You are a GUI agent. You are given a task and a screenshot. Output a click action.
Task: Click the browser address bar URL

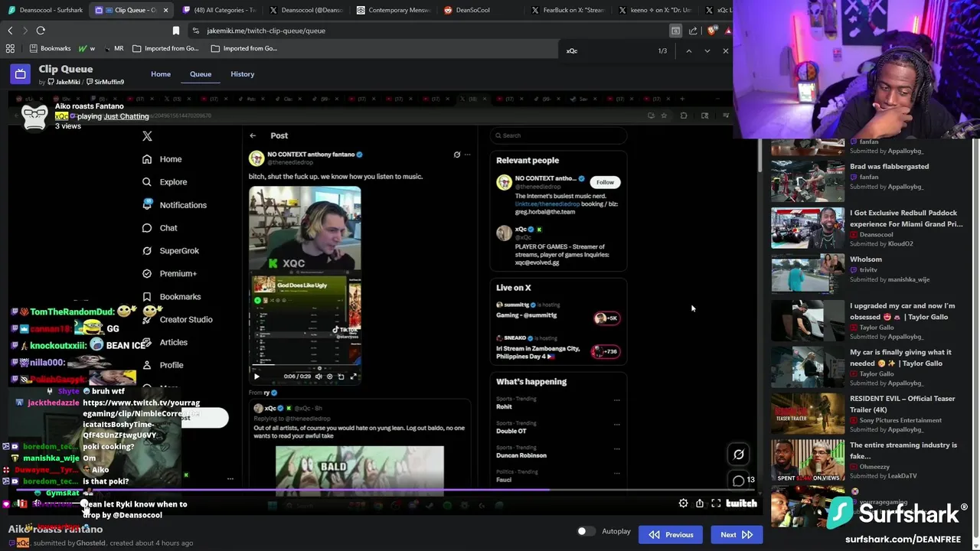point(266,31)
